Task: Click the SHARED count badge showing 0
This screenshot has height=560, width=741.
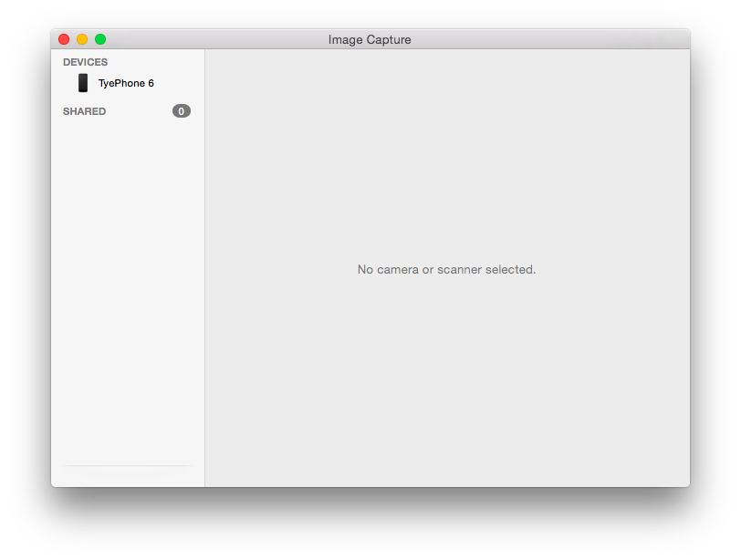Action: [182, 111]
